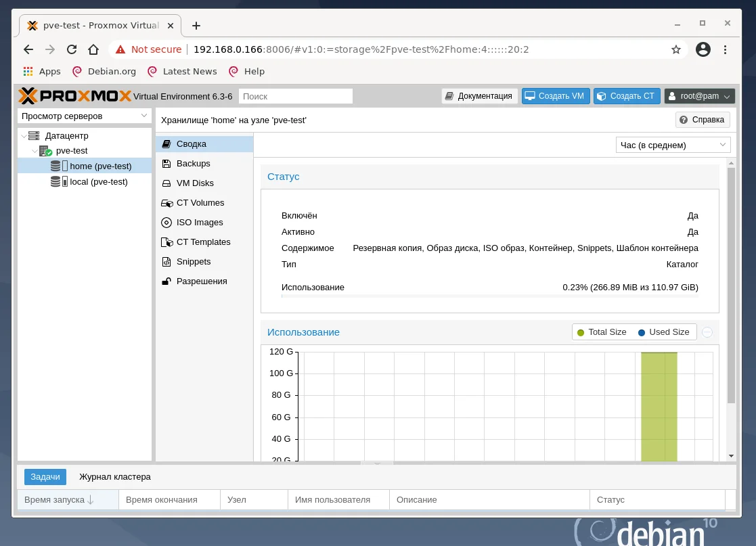Screen dimensions: 756x546
Task: Open VM Disks section
Action: (204, 183)
